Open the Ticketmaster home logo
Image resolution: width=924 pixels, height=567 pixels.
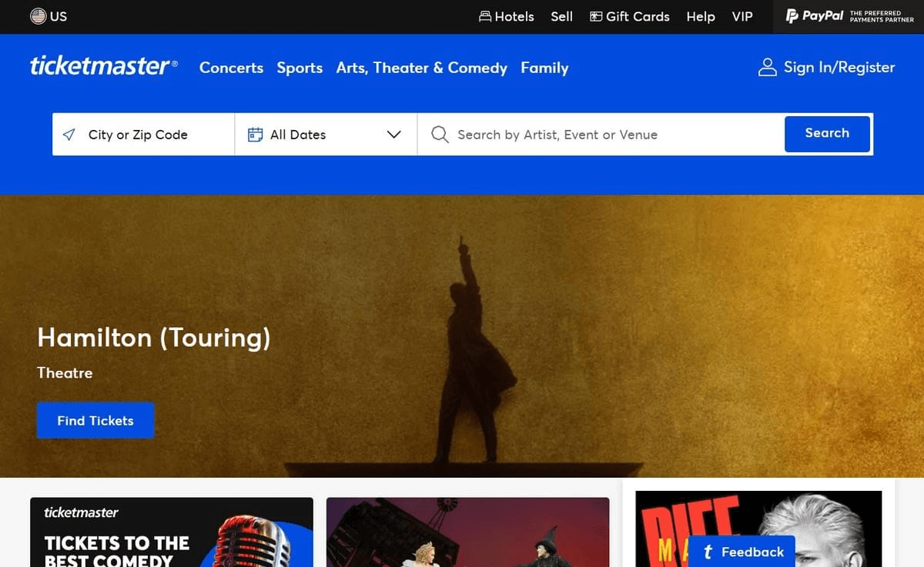(x=103, y=67)
